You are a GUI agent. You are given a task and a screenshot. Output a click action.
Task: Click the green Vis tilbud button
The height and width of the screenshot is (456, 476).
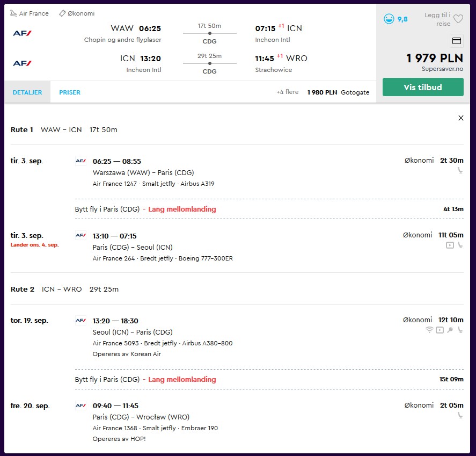[x=423, y=87]
